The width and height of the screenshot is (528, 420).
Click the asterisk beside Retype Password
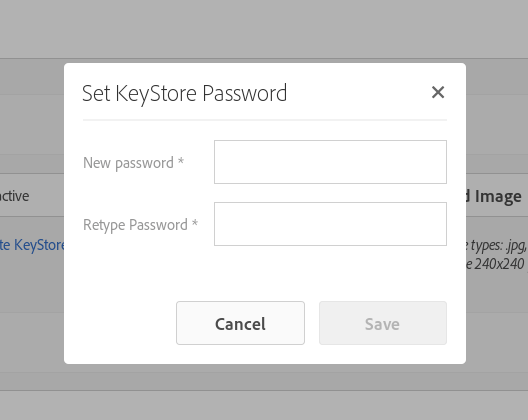click(195, 223)
